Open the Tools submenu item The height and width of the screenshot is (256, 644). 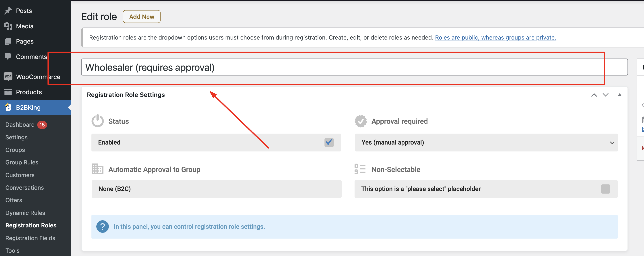[x=12, y=250]
